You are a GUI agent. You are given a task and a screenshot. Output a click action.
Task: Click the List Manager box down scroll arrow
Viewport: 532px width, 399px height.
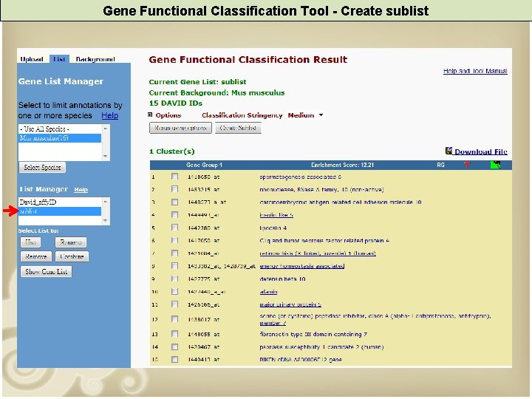point(105,220)
